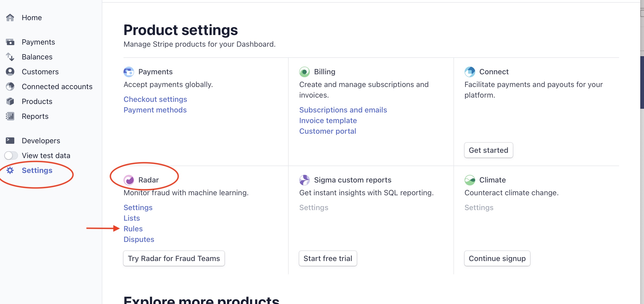Click the Home house icon in sidebar
The height and width of the screenshot is (304, 644).
click(x=10, y=18)
